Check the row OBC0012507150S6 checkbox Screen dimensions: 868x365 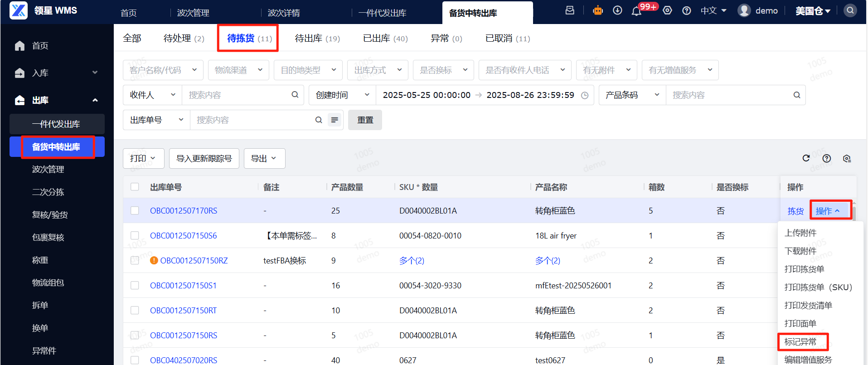point(135,235)
